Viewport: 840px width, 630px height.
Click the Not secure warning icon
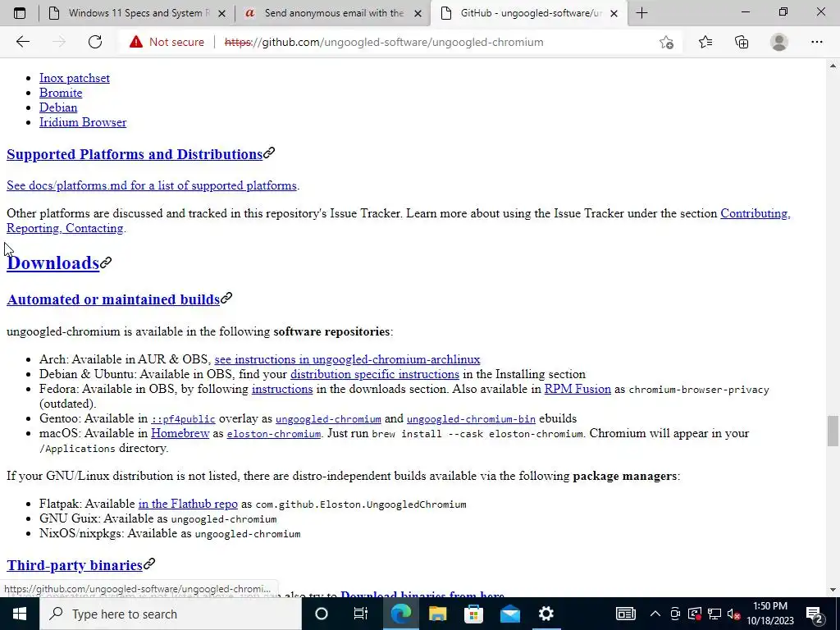point(136,42)
